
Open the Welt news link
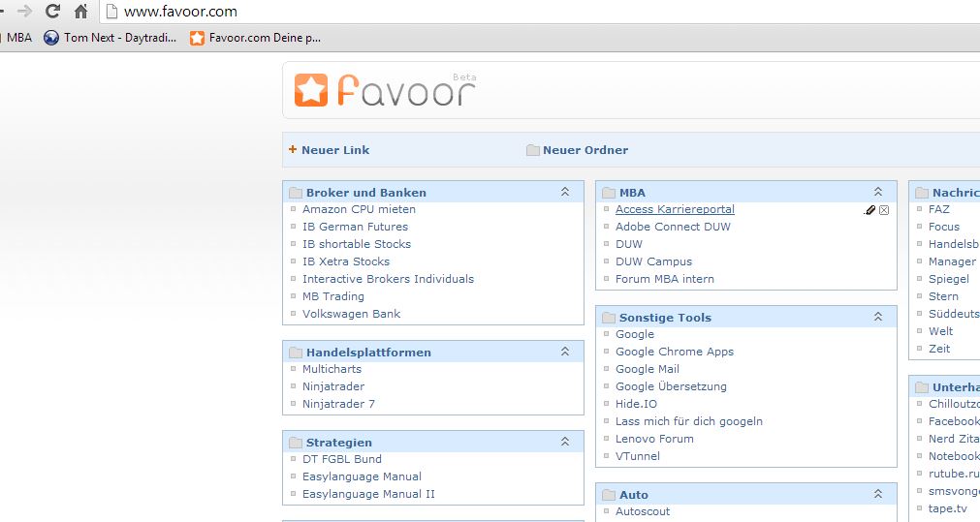[940, 331]
